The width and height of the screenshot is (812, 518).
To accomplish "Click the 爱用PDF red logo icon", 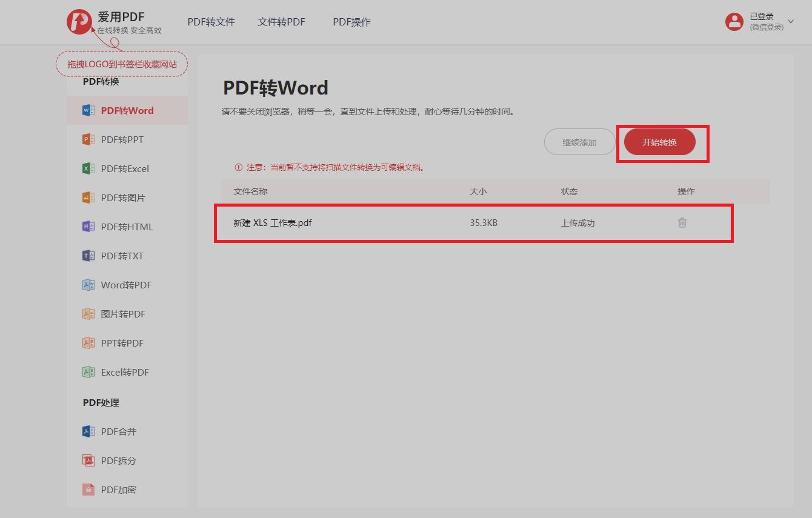I will 79,22.
